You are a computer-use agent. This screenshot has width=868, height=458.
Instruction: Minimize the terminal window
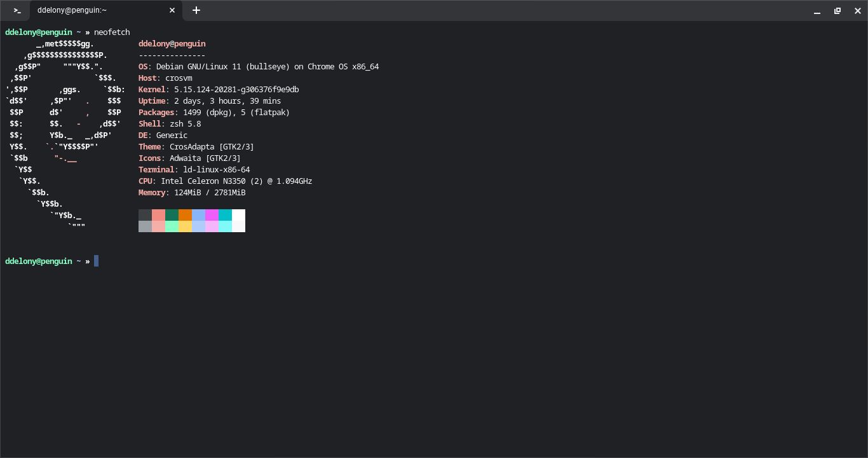pyautogui.click(x=817, y=11)
